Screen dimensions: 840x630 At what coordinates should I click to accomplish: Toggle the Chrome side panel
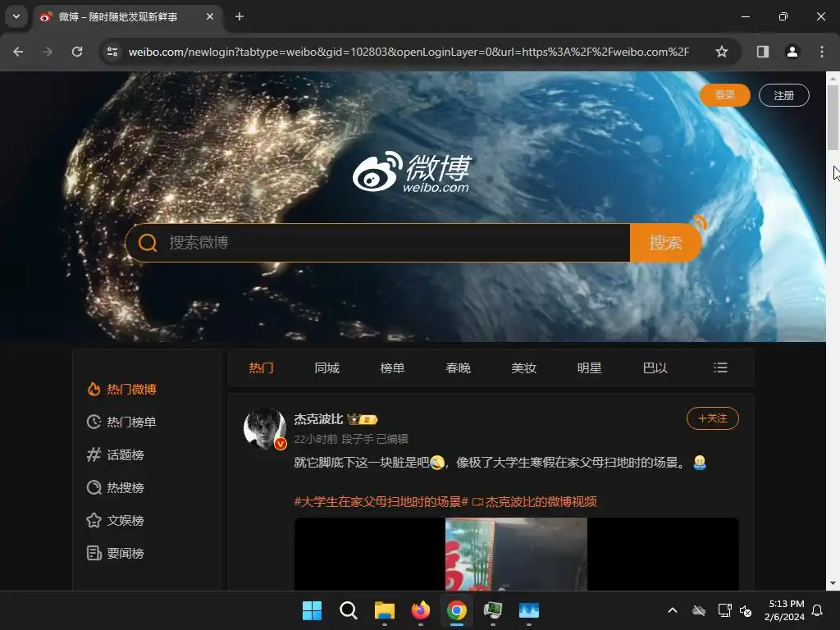762,52
